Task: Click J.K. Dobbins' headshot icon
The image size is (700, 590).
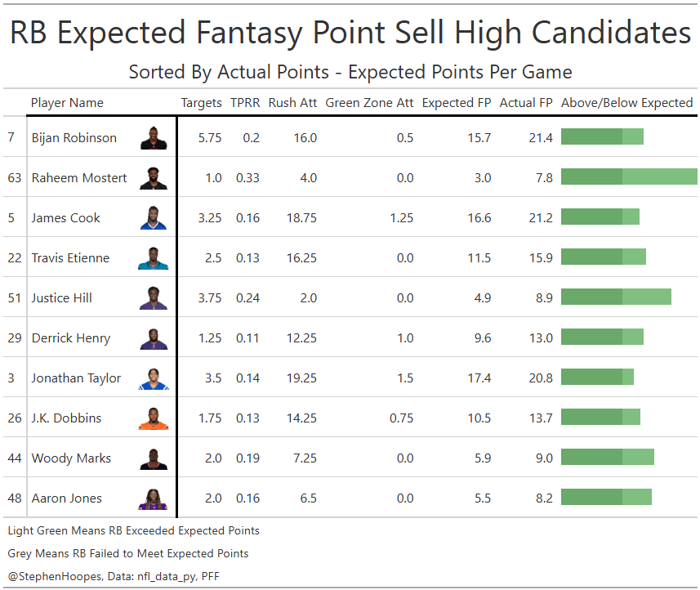Action: click(x=153, y=418)
